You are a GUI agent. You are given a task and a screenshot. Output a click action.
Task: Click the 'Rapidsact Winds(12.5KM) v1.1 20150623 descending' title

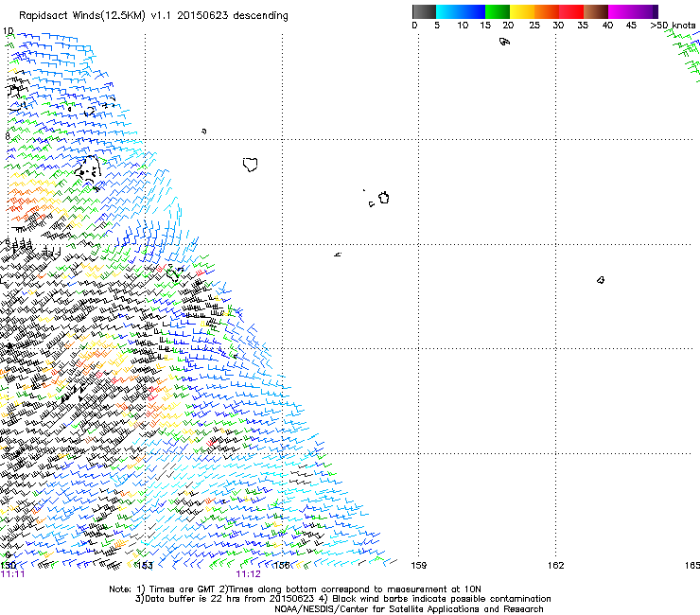pyautogui.click(x=153, y=16)
